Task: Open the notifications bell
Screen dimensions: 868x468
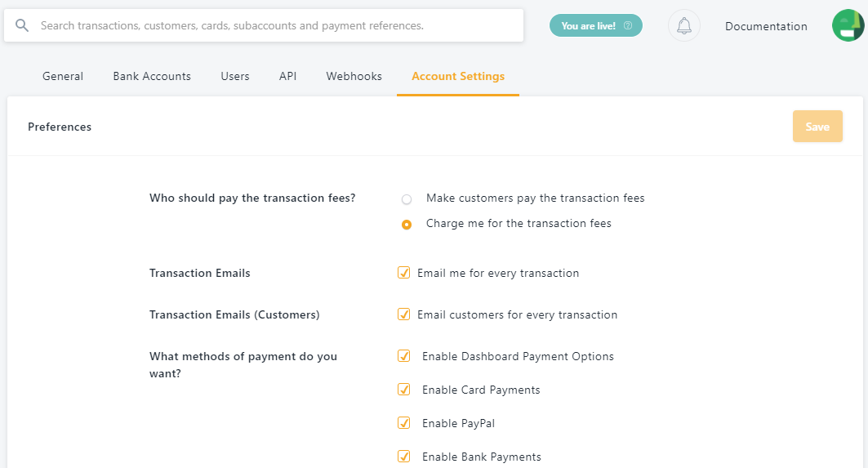Action: click(684, 25)
